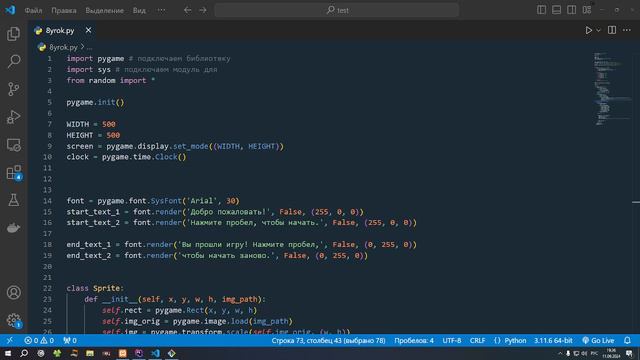Open the Выделение menu

104,11
